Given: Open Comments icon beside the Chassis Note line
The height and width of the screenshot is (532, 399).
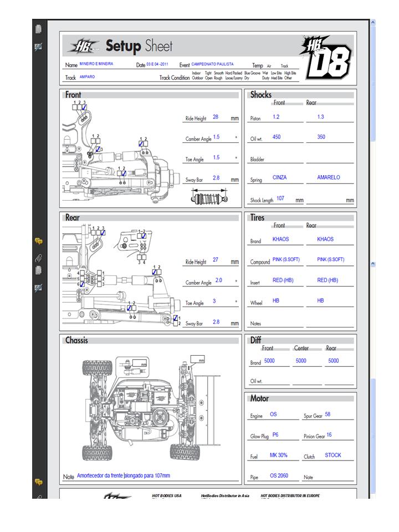Looking at the screenshot, I should click(x=38, y=482).
